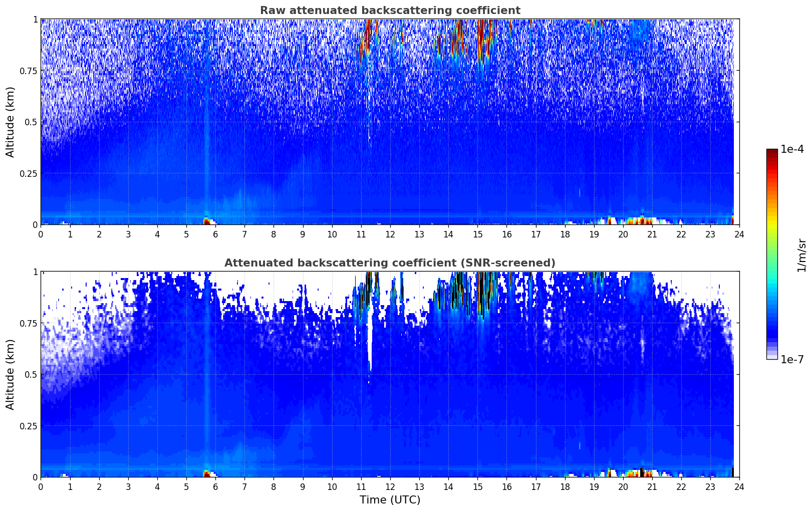Click the '1/m/sr' colorbar unit label

pos(801,254)
